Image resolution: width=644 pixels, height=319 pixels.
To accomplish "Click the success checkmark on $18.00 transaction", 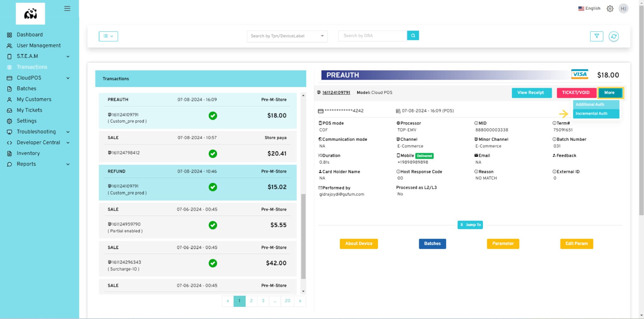I will tap(213, 116).
